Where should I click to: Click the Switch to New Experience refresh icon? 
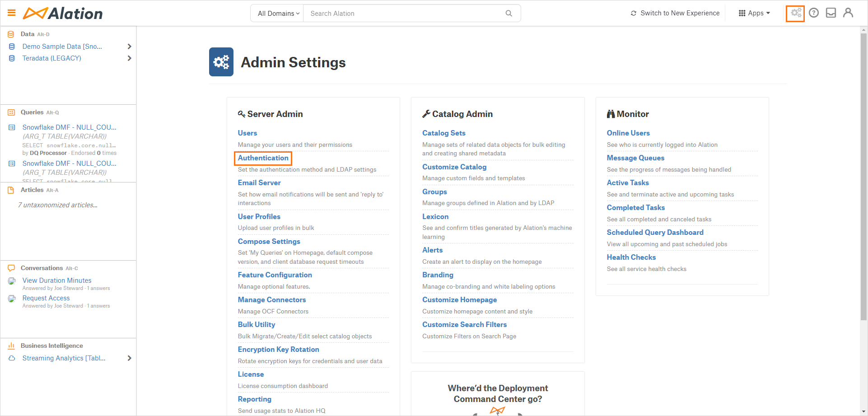tap(634, 14)
